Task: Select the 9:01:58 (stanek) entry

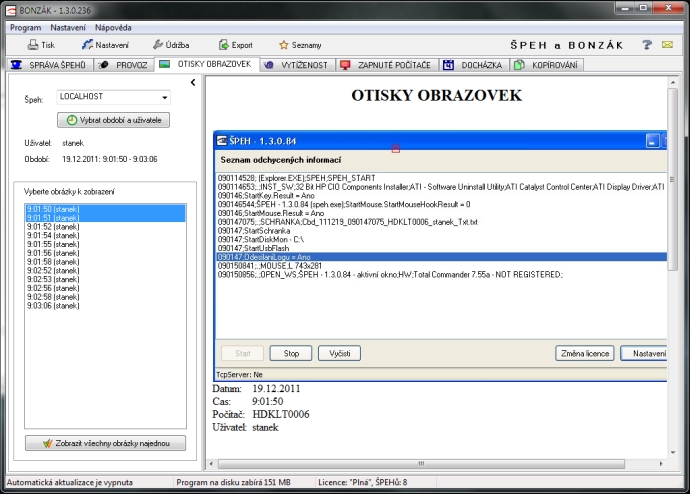Action: [105, 262]
